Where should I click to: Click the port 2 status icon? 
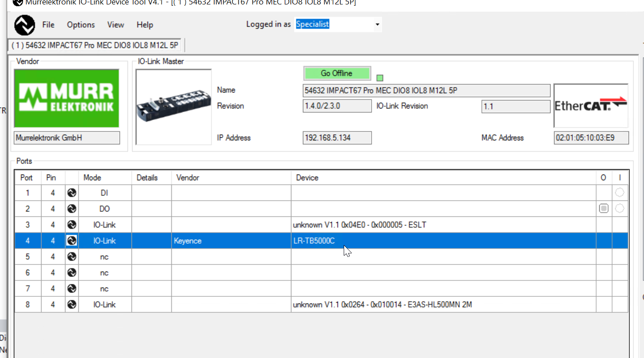click(x=72, y=209)
